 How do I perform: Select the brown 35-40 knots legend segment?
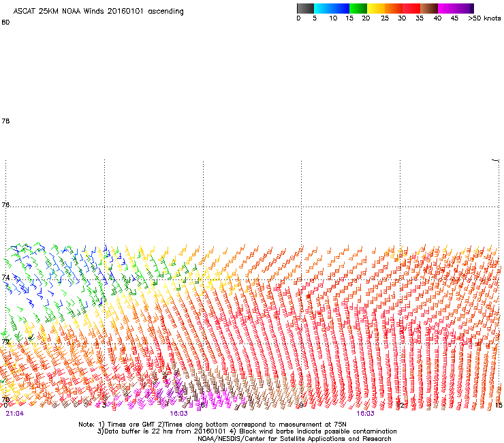(x=429, y=8)
